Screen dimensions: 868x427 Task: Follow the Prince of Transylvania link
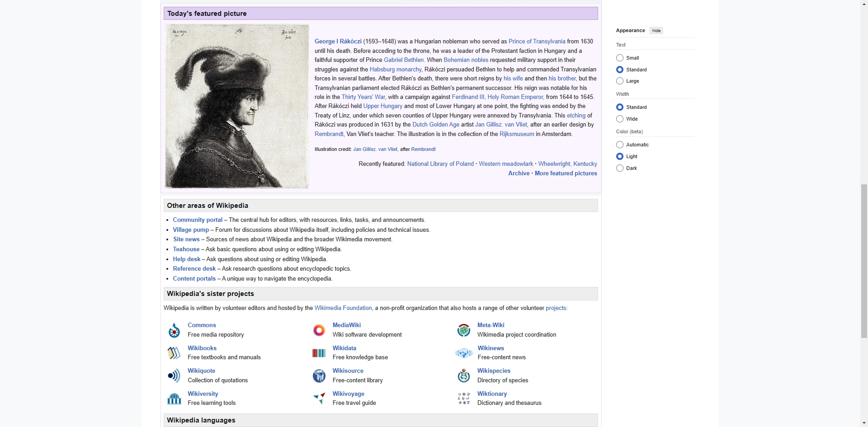(x=537, y=41)
